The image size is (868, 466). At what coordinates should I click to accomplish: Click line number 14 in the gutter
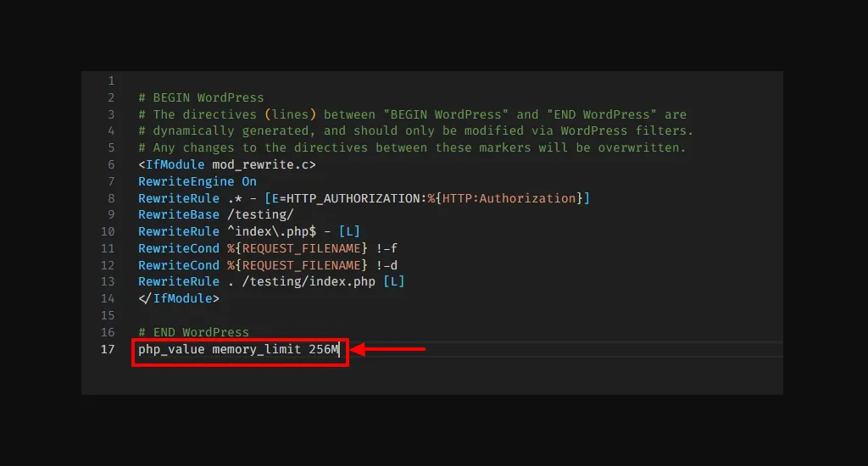coord(108,298)
